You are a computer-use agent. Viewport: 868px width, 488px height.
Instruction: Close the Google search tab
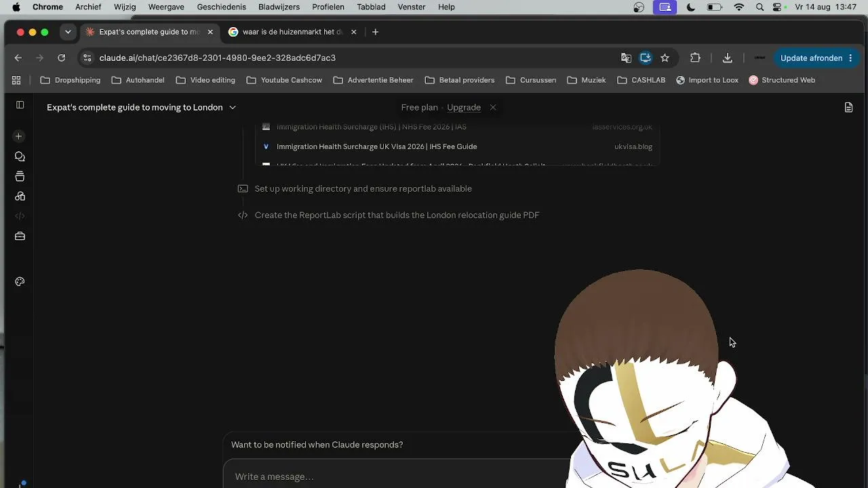353,32
